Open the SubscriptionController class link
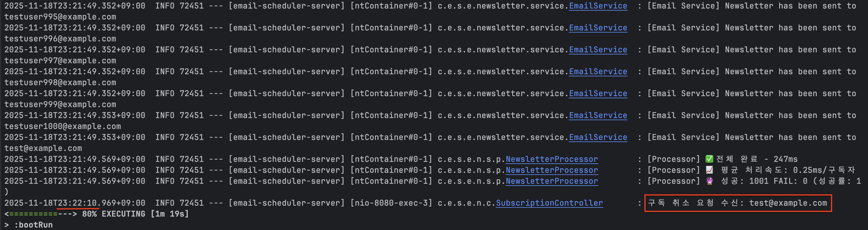The image size is (868, 230). pos(549,203)
